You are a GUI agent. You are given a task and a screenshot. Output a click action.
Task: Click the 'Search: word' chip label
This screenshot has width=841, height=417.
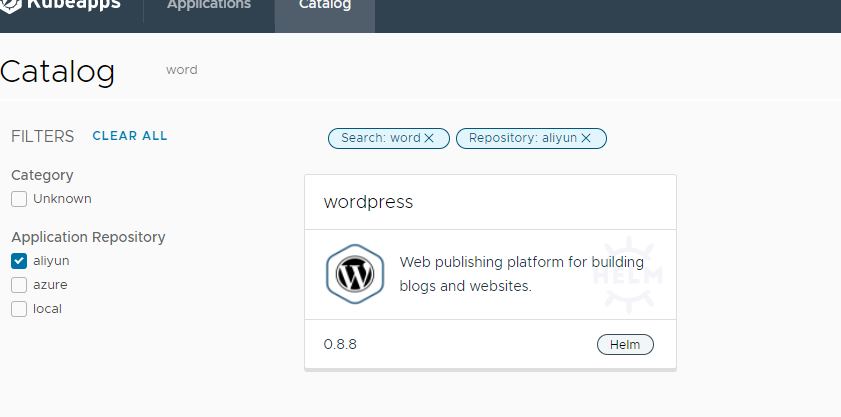click(380, 138)
